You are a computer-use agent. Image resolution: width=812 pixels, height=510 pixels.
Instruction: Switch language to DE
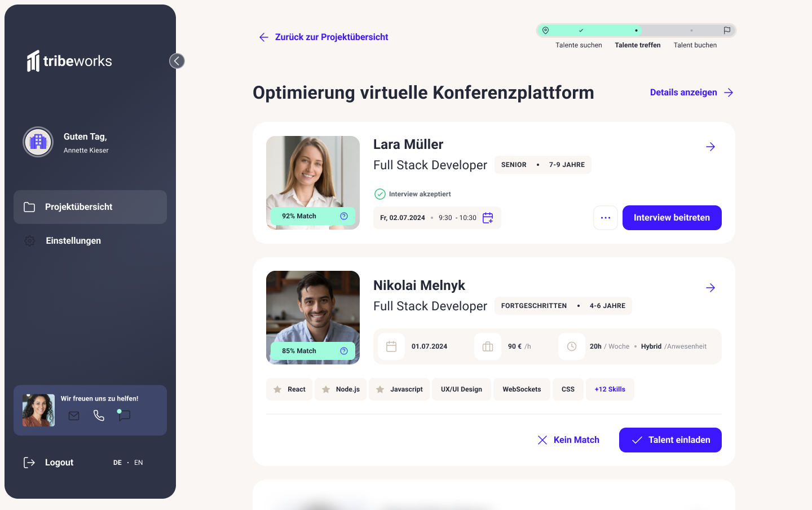coord(117,463)
